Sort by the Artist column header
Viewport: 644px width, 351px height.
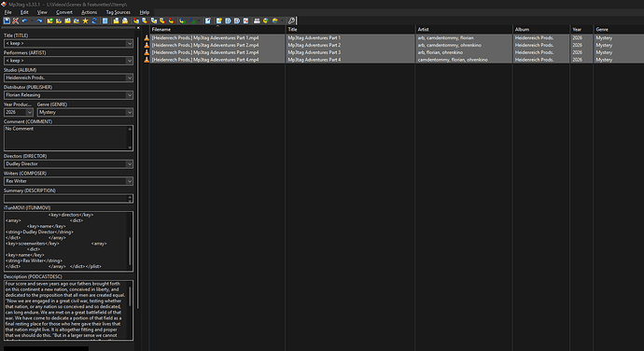pyautogui.click(x=464, y=30)
